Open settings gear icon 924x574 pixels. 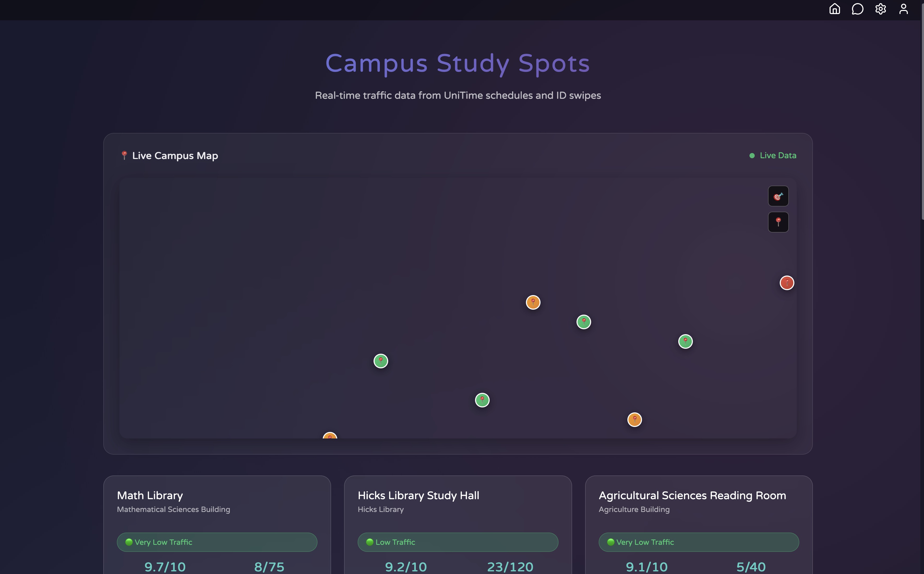(x=880, y=9)
